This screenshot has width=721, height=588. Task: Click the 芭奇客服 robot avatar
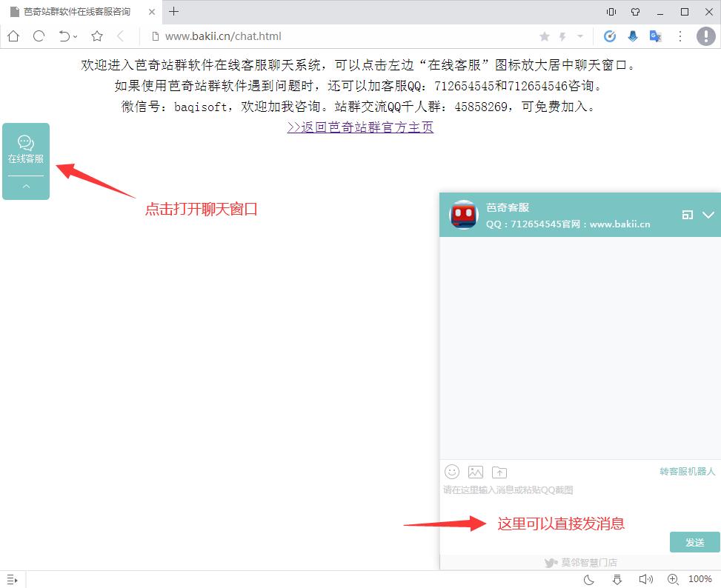tap(464, 215)
